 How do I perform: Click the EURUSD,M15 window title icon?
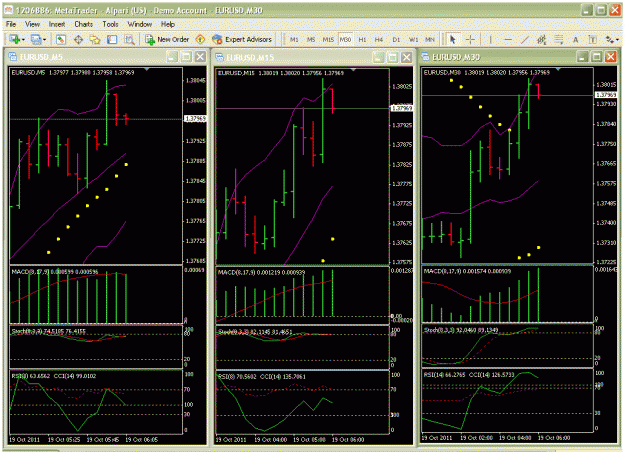tap(219, 57)
